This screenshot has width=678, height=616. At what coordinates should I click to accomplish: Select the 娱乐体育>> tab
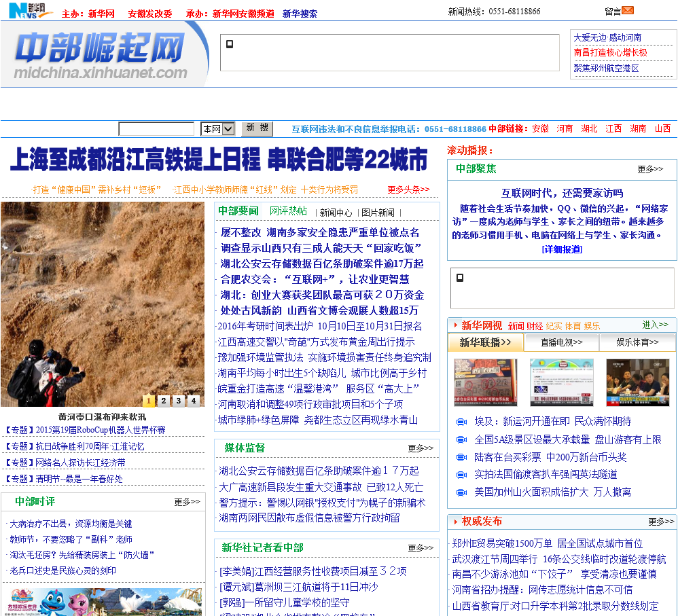[638, 342]
